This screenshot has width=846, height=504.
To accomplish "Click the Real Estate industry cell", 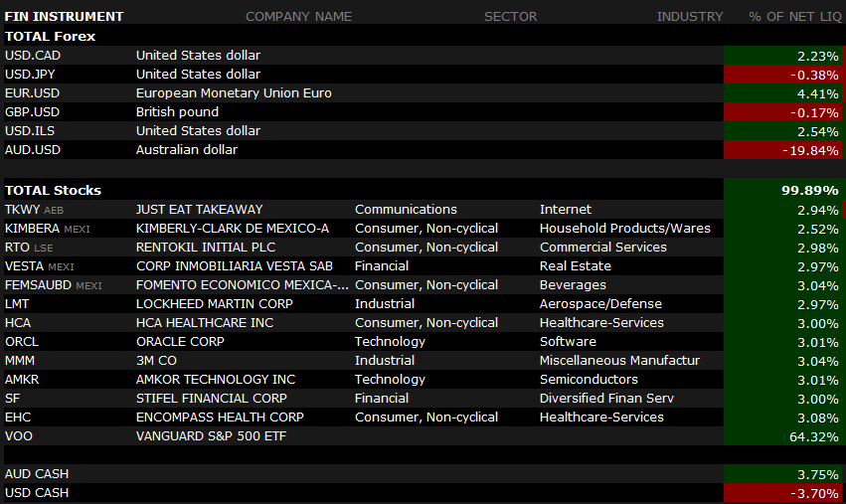I will [576, 266].
